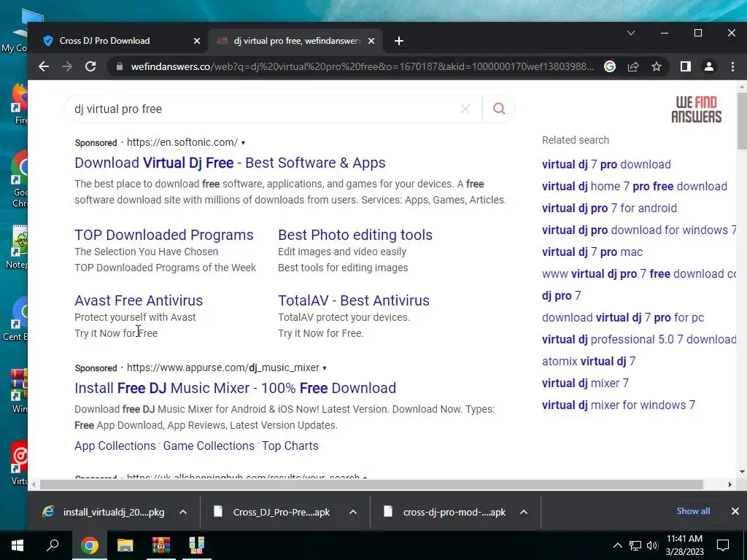Expand the softonic ad options arrow
The height and width of the screenshot is (560, 747).
pos(243,143)
